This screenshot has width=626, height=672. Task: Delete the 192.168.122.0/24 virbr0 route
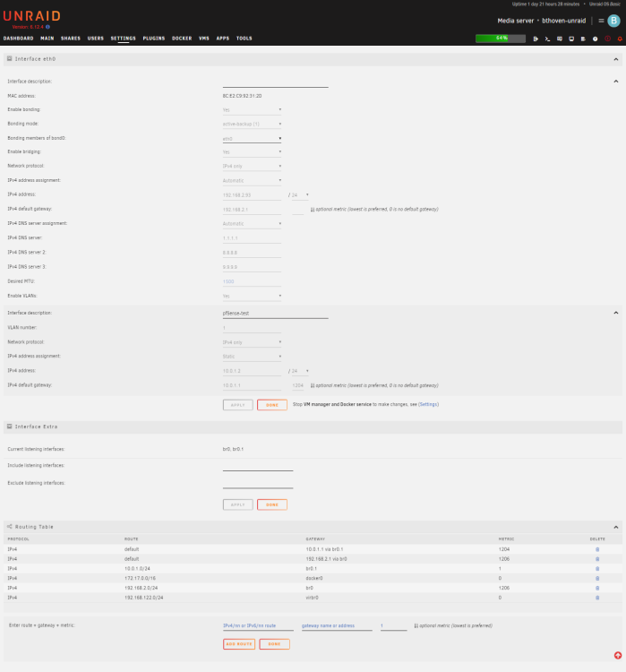pyautogui.click(x=597, y=598)
